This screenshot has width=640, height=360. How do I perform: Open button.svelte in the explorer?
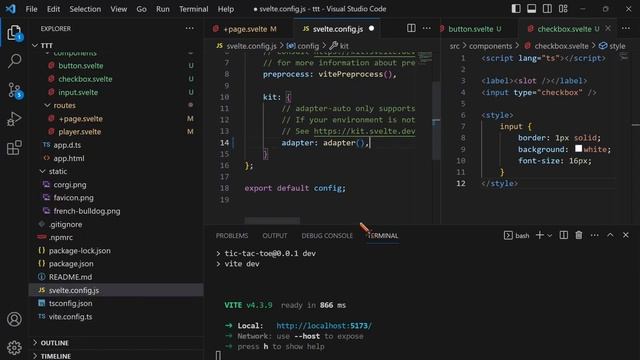[x=81, y=65]
